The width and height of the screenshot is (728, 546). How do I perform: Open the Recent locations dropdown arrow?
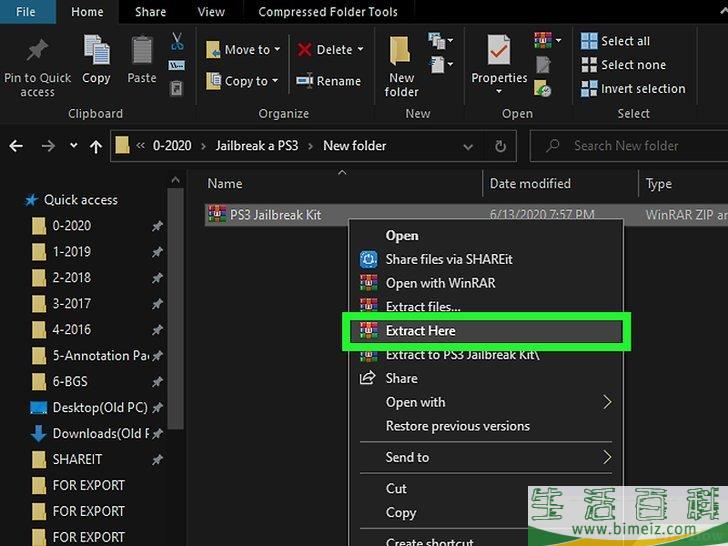tap(74, 146)
